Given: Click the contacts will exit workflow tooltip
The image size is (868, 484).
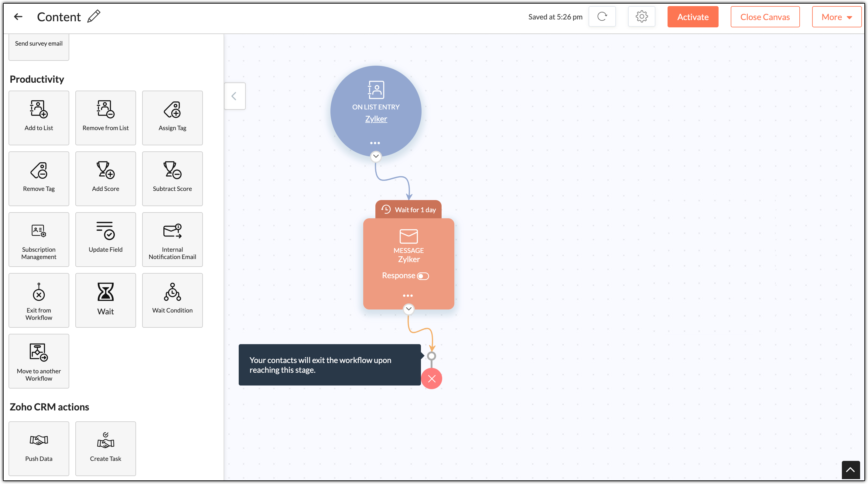Looking at the screenshot, I should point(330,365).
